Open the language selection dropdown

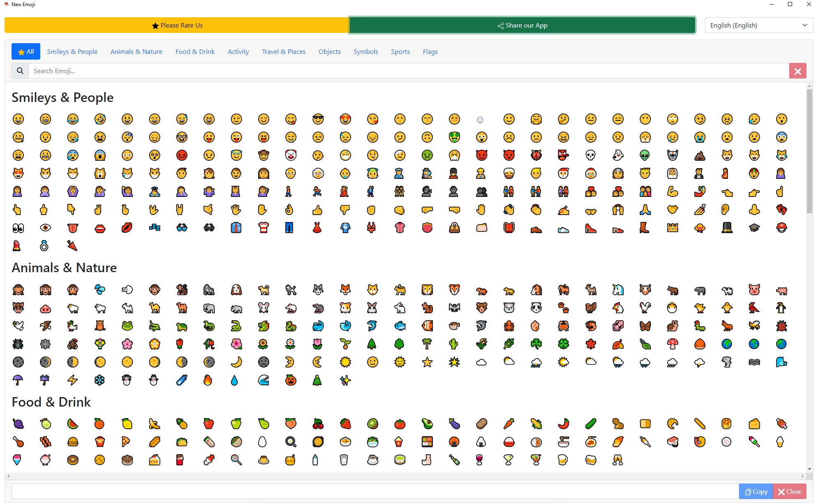pyautogui.click(x=758, y=25)
